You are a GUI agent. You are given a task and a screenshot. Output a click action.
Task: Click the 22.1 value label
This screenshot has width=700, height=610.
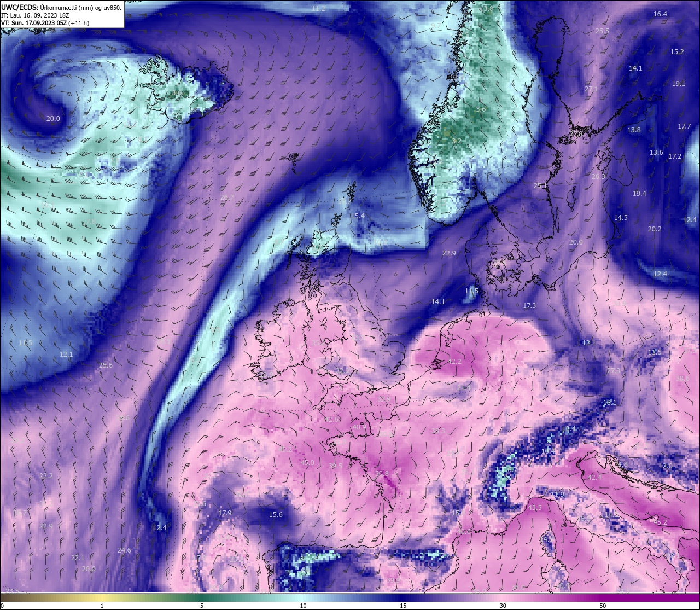(x=78, y=558)
